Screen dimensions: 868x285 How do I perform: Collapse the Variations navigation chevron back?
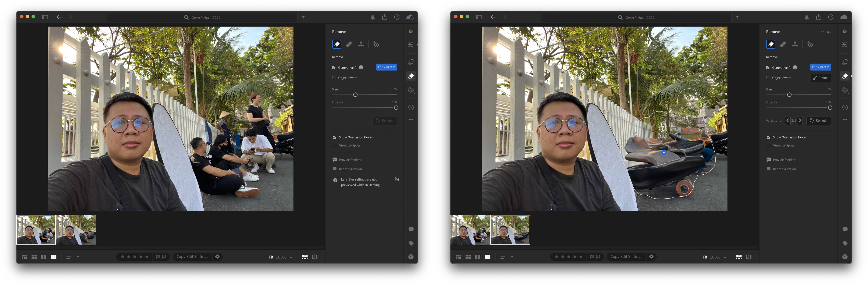[x=787, y=120]
